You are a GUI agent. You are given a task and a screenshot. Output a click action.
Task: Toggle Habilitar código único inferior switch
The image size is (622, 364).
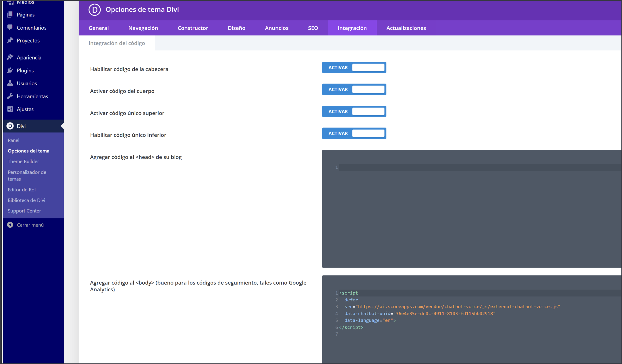tap(354, 133)
